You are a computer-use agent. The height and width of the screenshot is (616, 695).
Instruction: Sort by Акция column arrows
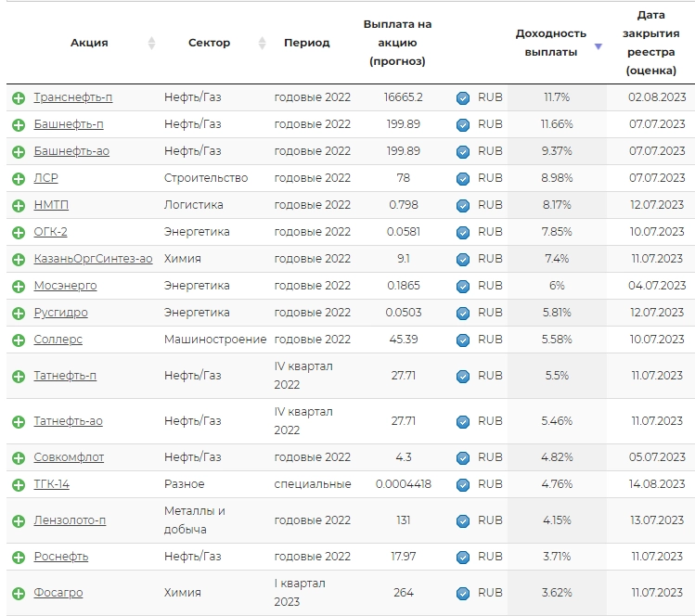pyautogui.click(x=151, y=44)
